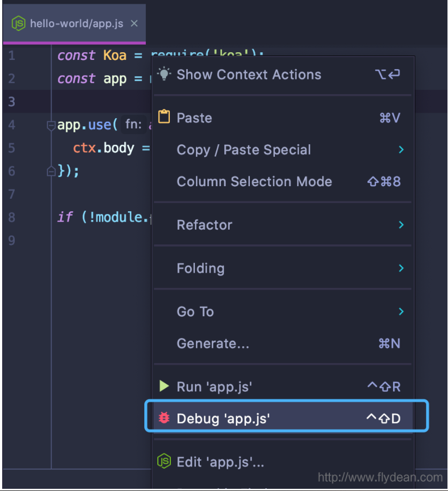The width and height of the screenshot is (448, 491).
Task: Select the hello-world/app.js editor tab
Action: (x=76, y=23)
